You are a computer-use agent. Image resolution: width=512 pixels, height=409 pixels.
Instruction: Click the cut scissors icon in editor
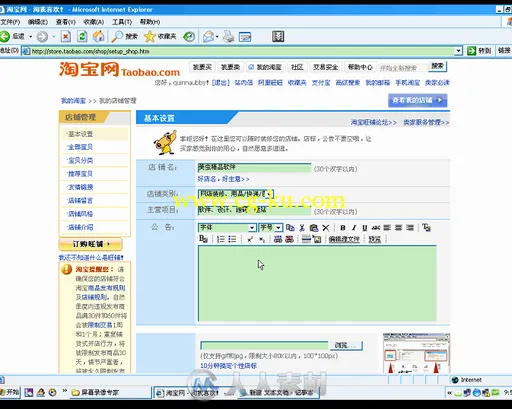pyautogui.click(x=302, y=228)
